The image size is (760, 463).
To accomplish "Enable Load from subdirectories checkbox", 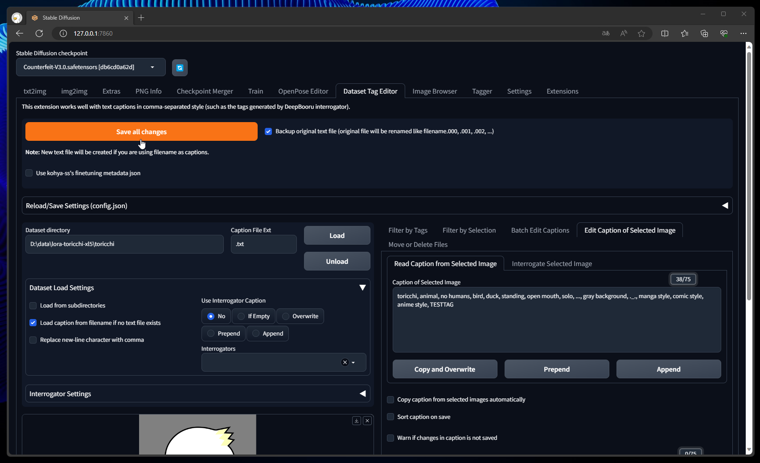I will [x=33, y=306].
